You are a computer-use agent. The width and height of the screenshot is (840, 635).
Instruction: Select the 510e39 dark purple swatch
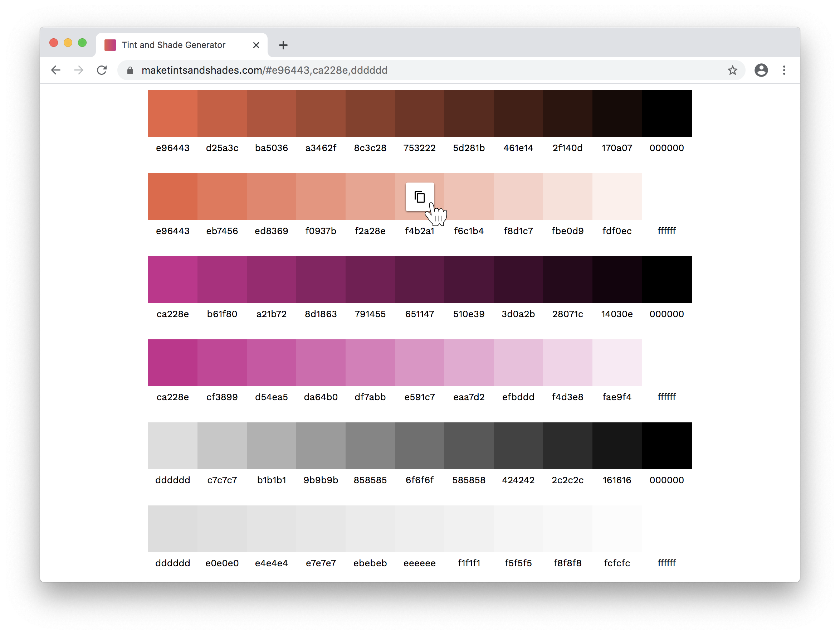469,279
